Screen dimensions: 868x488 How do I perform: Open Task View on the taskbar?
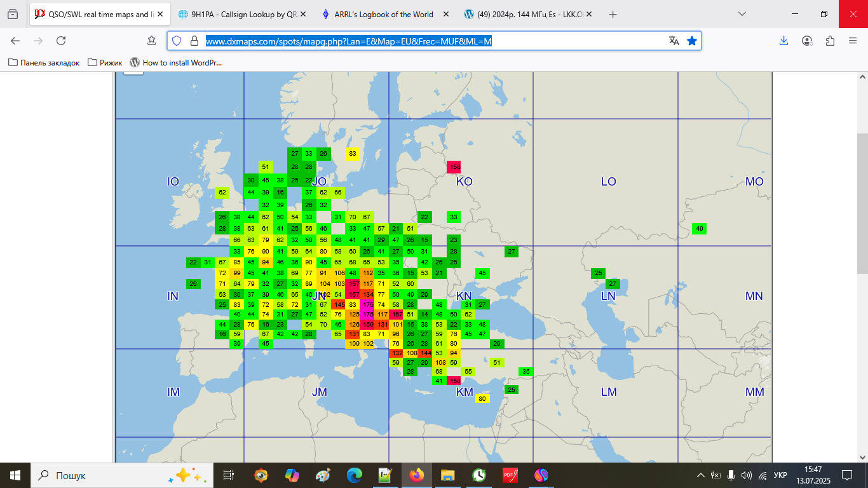pyautogui.click(x=229, y=475)
